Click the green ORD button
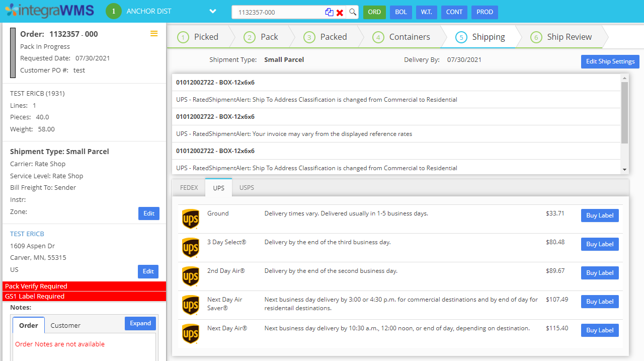Viewport: 644px width, 361px height. pos(374,12)
